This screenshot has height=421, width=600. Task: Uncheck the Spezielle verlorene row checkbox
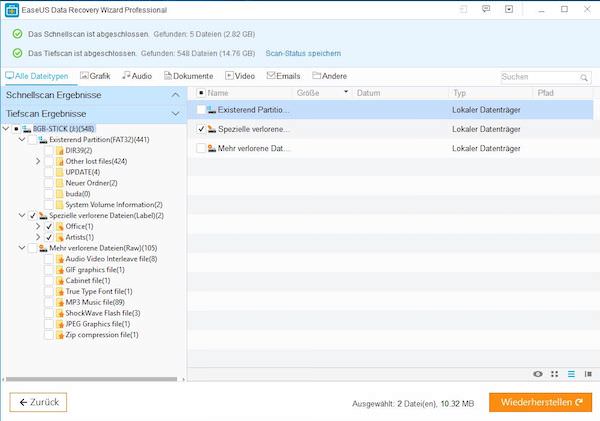(x=201, y=129)
